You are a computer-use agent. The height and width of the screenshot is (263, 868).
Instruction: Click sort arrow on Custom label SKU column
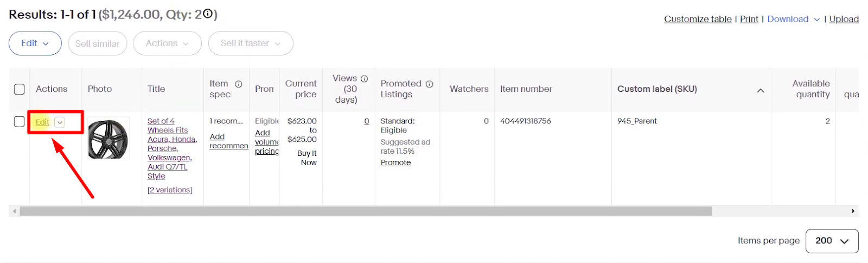pos(761,90)
